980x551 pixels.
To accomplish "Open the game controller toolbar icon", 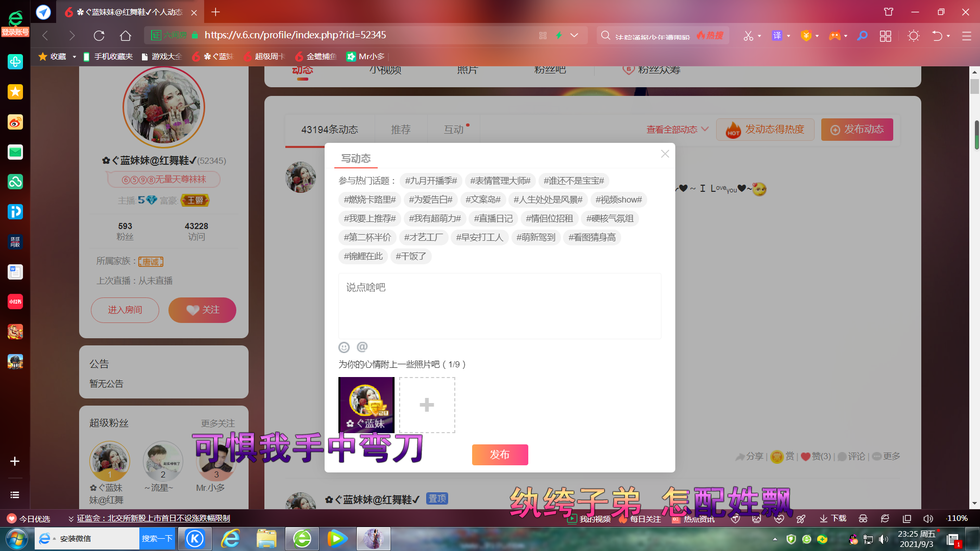I will (835, 36).
